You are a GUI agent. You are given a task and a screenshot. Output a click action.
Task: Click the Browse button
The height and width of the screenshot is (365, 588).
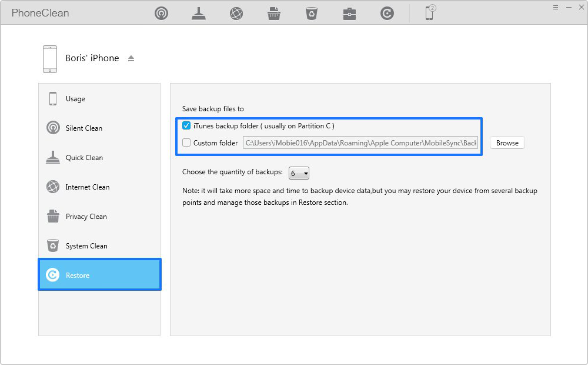pyautogui.click(x=507, y=143)
